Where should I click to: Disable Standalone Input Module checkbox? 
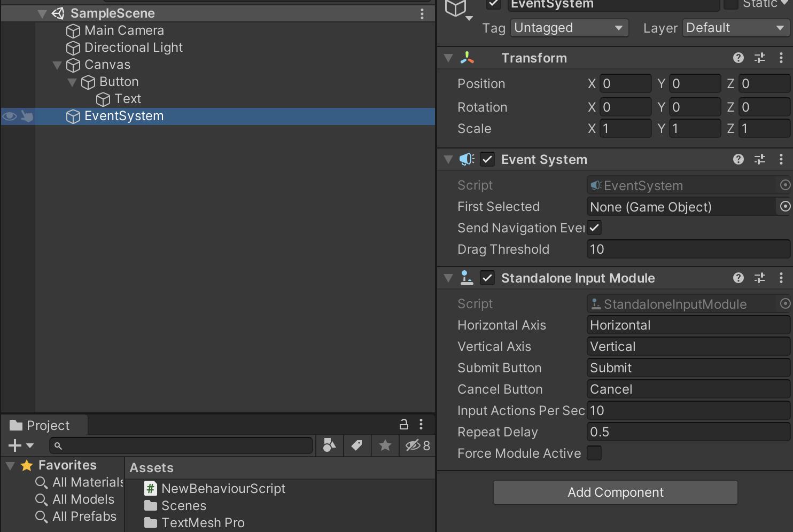[487, 278]
